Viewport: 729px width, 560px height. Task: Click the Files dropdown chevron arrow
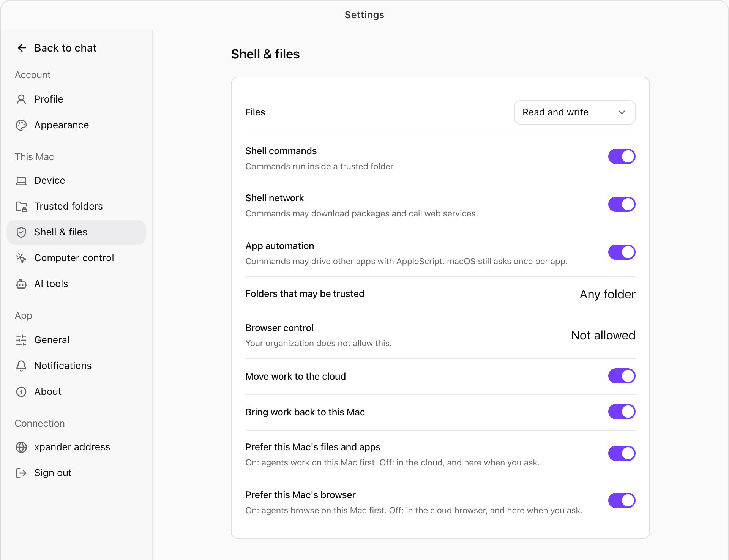click(622, 112)
